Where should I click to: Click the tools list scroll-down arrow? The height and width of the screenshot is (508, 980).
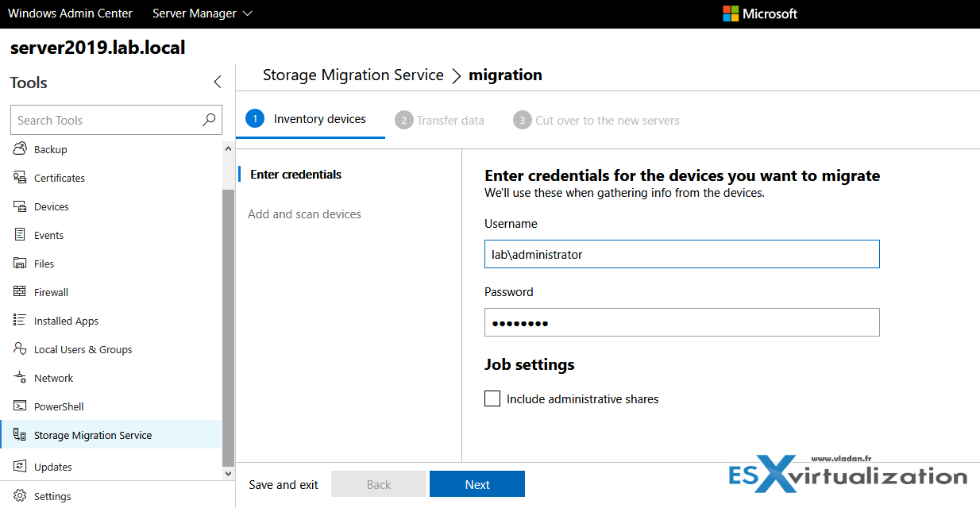pyautogui.click(x=230, y=472)
